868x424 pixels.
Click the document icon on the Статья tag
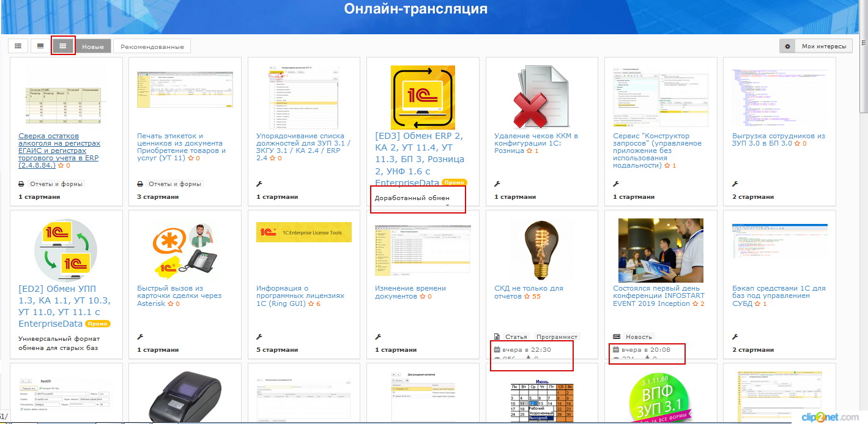(497, 337)
